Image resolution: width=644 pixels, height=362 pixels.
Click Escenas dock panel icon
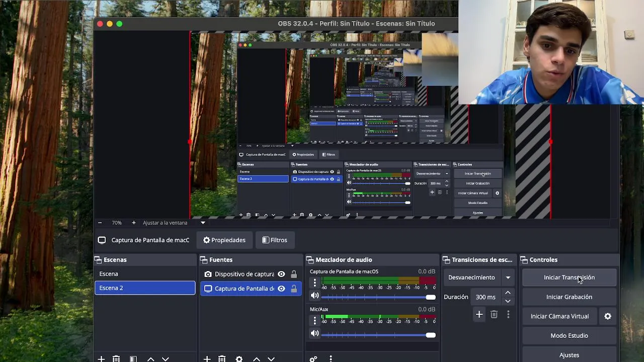point(98,260)
